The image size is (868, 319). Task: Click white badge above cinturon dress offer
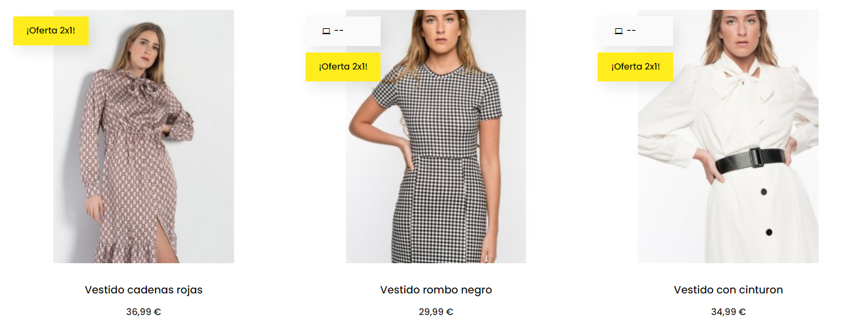click(x=635, y=31)
